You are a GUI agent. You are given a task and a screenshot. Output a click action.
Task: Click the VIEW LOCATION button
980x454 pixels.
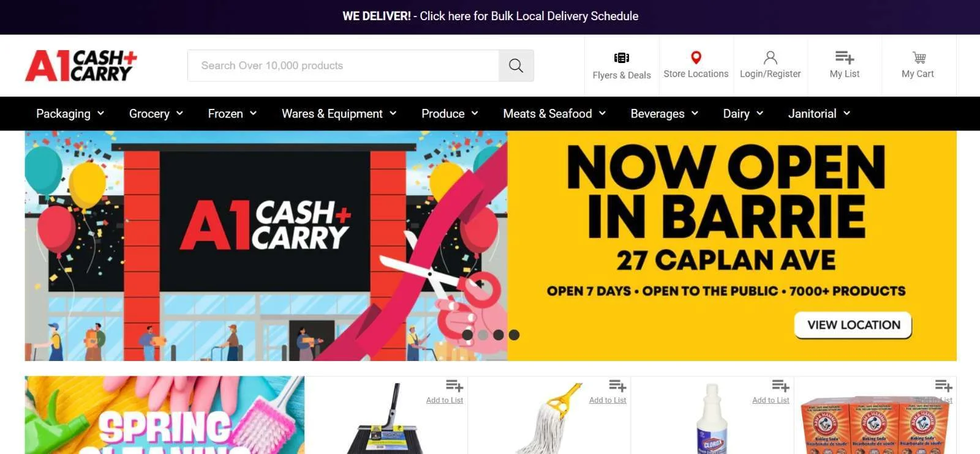coord(853,325)
